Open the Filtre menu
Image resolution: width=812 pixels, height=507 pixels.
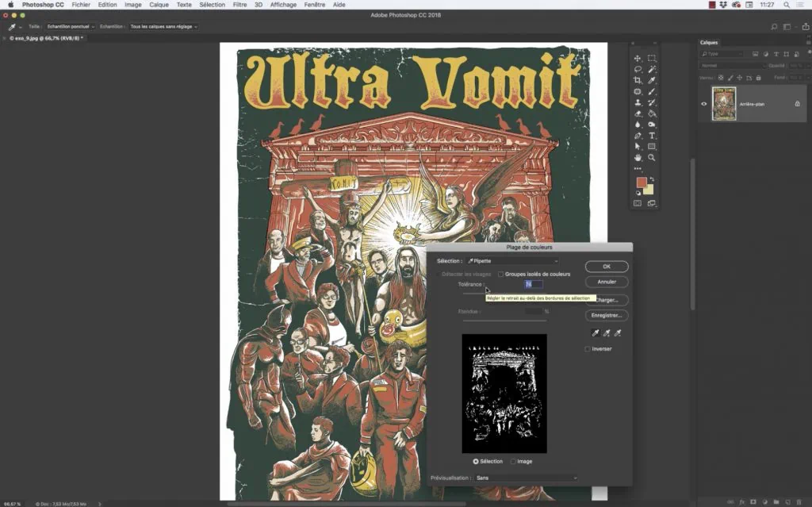239,5
